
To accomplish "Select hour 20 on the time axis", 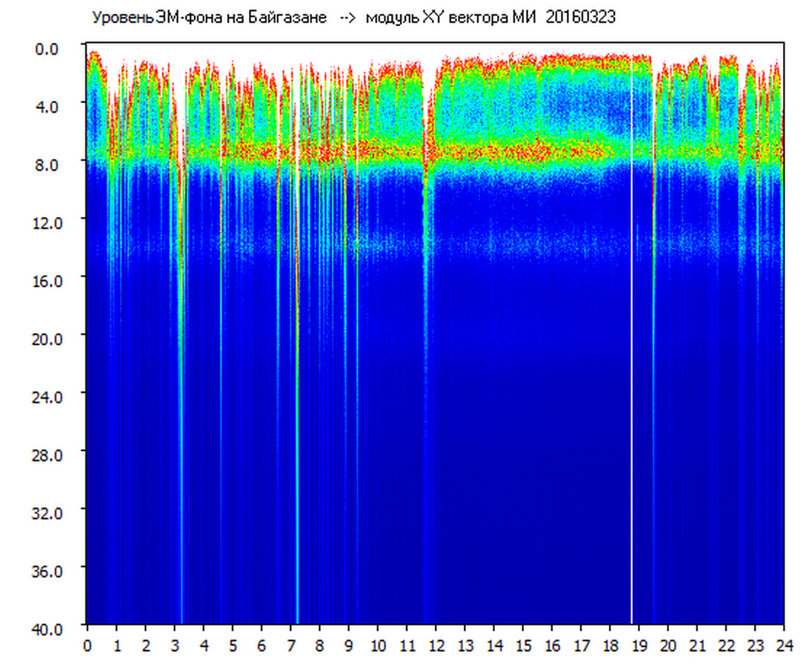I will (668, 646).
